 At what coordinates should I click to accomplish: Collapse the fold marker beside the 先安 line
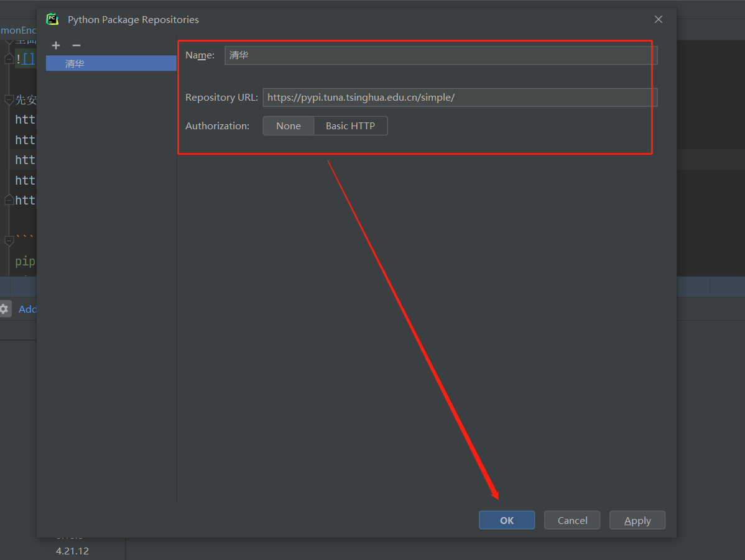(x=9, y=99)
